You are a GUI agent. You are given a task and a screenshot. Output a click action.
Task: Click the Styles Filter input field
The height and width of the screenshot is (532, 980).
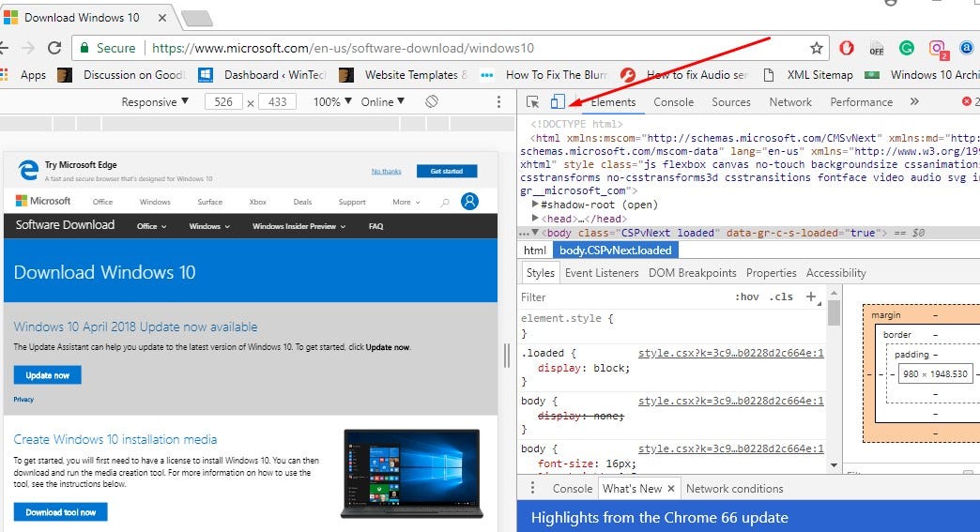coord(625,297)
